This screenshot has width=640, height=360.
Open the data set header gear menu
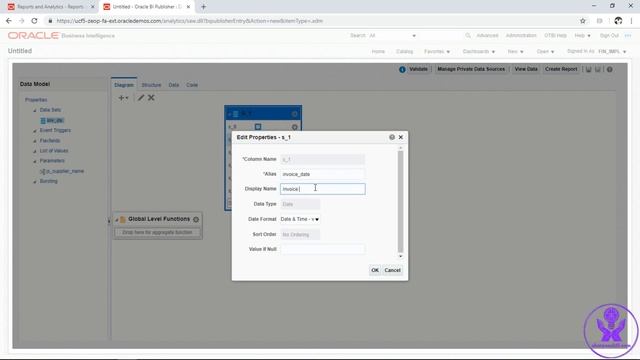pos(294,114)
